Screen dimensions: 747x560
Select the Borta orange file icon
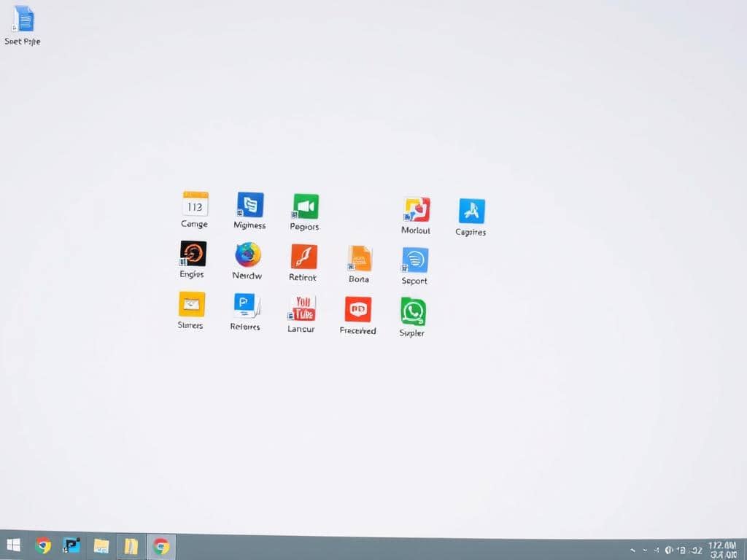(360, 259)
